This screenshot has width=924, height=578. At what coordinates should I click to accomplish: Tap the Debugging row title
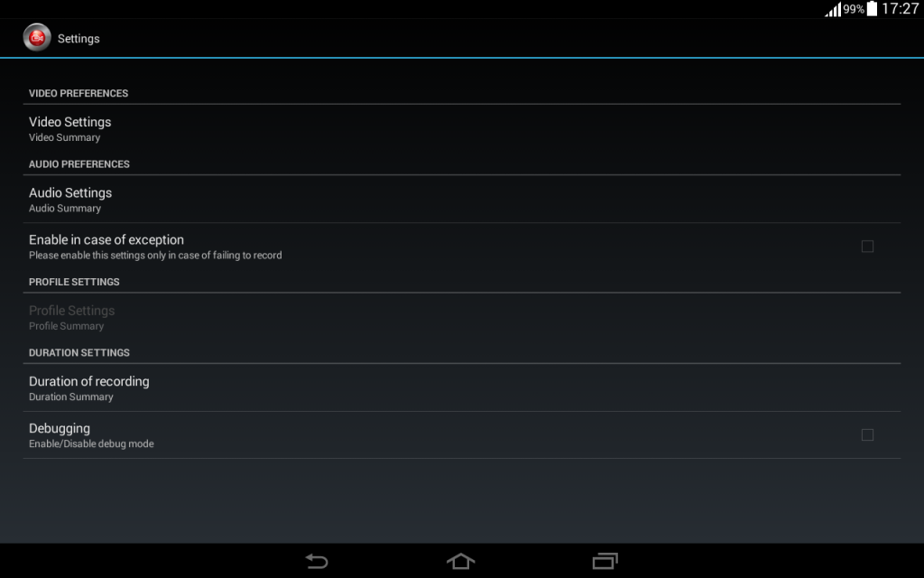(x=60, y=429)
